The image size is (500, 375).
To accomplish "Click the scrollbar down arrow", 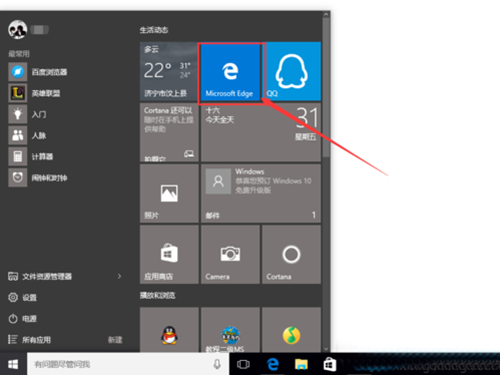I will pyautogui.click(x=326, y=349).
